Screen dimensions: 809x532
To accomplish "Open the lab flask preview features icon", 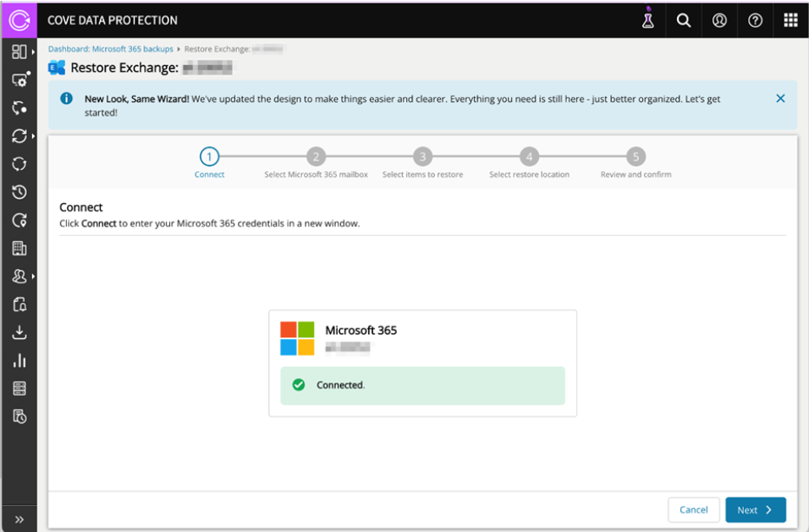I will coord(648,19).
